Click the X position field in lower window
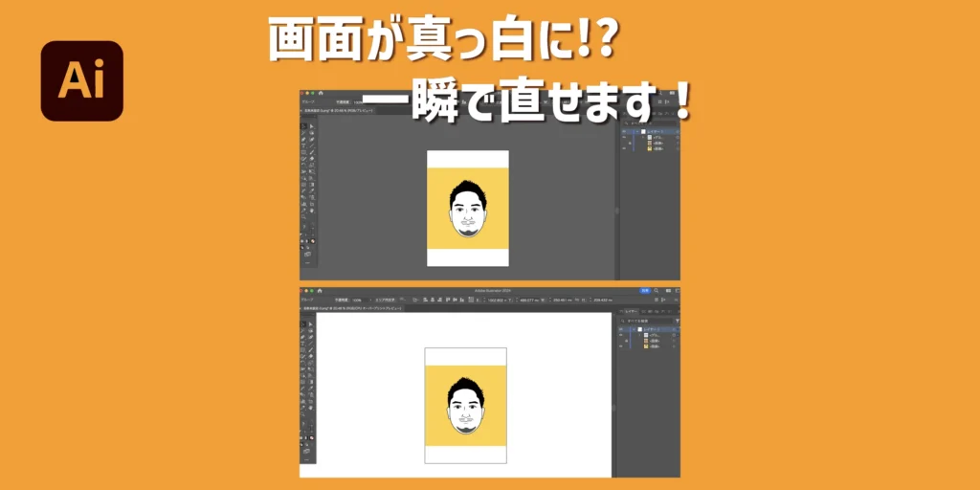The image size is (980, 490). (498, 300)
